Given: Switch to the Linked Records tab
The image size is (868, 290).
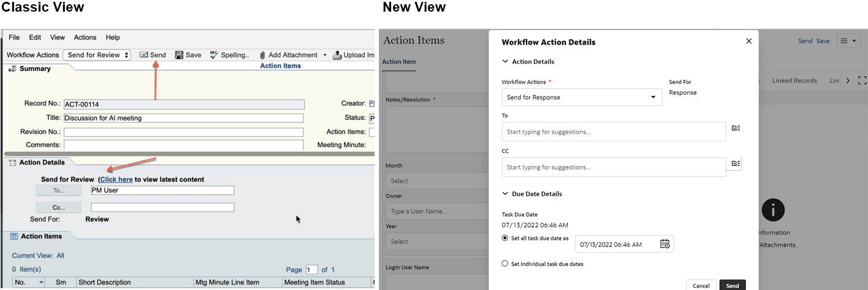Looking at the screenshot, I should 795,81.
